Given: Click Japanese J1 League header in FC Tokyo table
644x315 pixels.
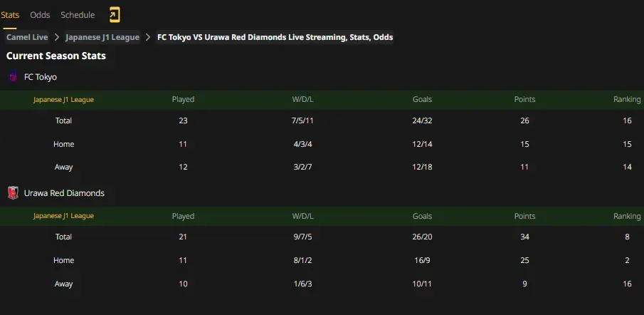Looking at the screenshot, I should (x=63, y=100).
